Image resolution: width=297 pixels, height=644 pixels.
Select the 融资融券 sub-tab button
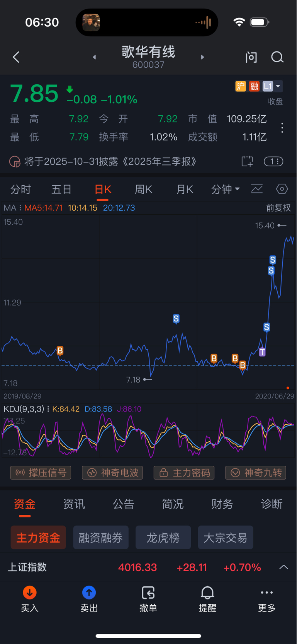click(x=101, y=537)
